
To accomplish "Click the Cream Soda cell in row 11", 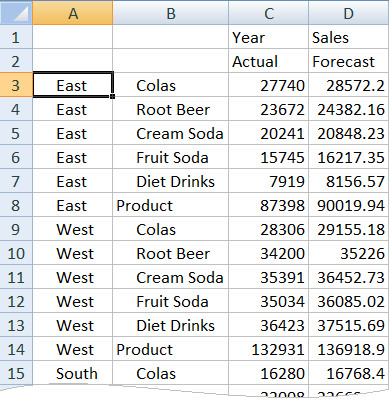I will point(171,277).
